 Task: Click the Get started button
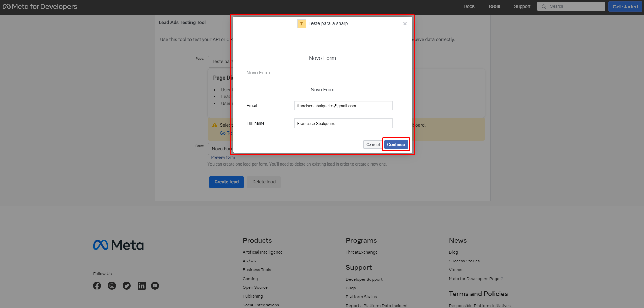tap(625, 7)
